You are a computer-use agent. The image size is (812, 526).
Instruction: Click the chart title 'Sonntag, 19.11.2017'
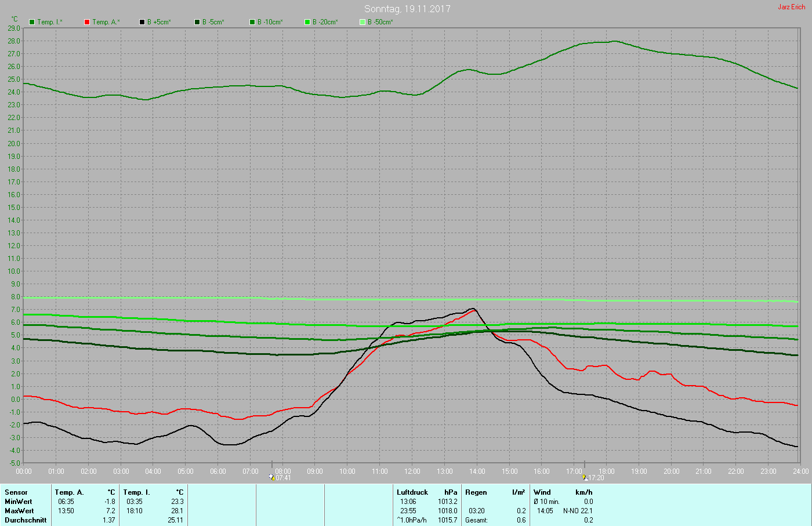click(407, 9)
